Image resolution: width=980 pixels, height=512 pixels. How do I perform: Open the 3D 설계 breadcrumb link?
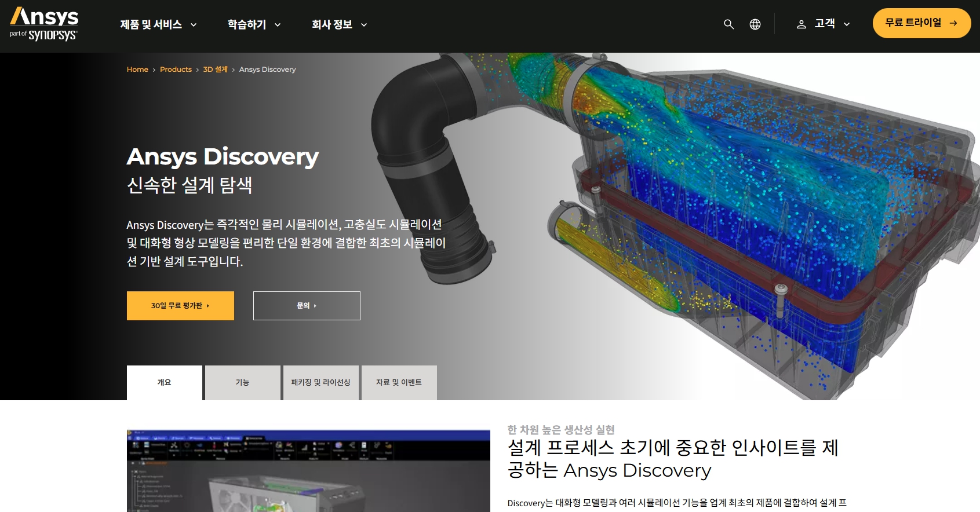coord(215,70)
